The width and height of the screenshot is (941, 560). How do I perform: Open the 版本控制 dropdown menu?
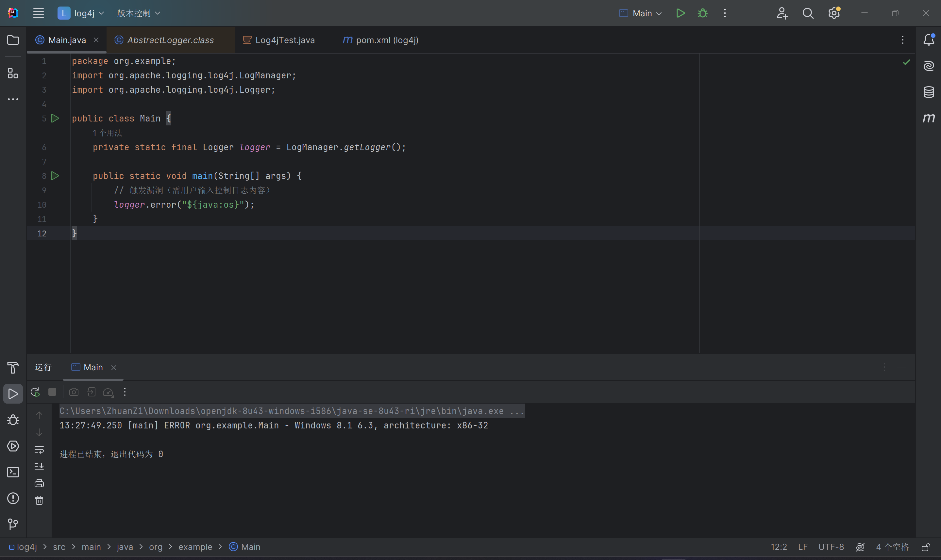pyautogui.click(x=138, y=13)
